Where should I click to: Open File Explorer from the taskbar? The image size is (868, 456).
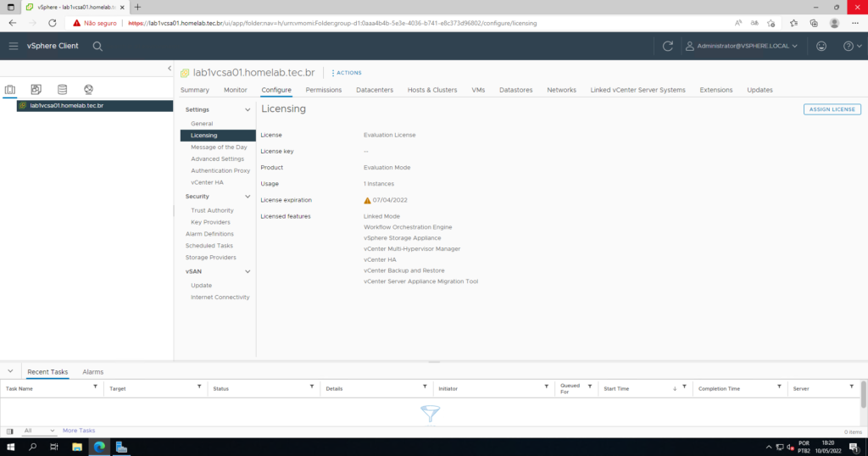(x=77, y=448)
